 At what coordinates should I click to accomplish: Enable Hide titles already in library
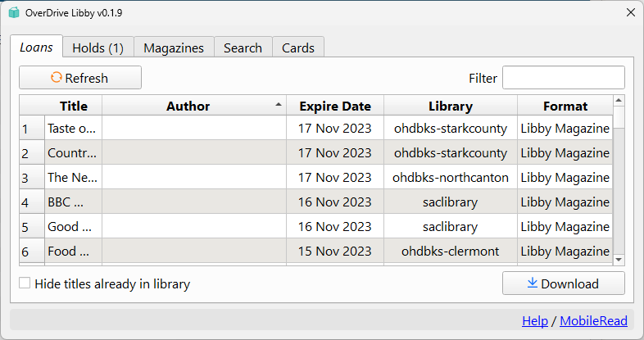pos(25,283)
